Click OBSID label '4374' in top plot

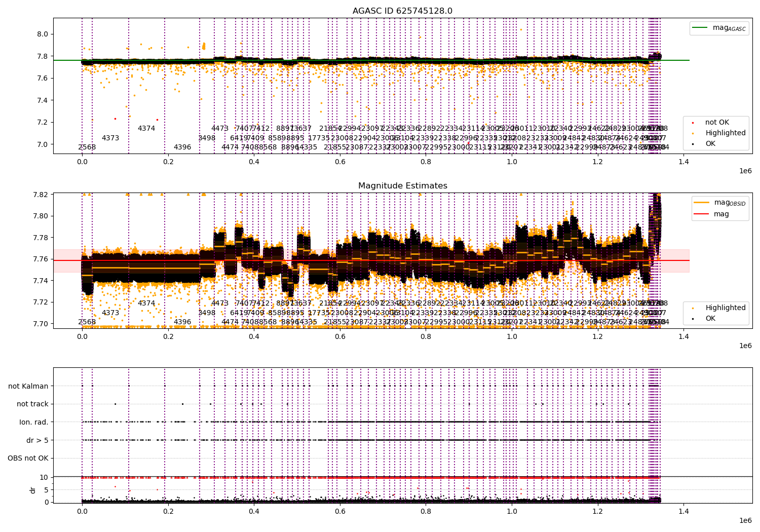(146, 129)
